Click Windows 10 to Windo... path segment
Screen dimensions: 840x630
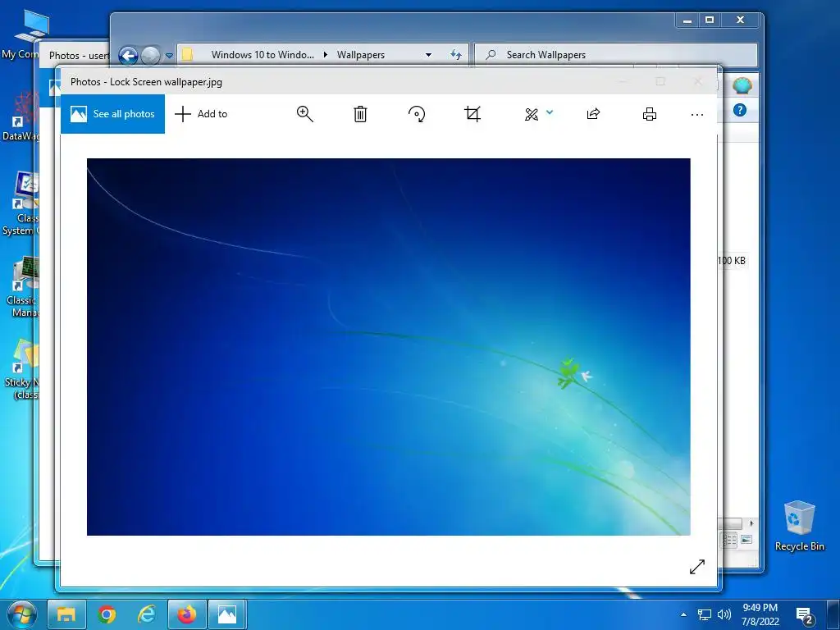(x=262, y=55)
